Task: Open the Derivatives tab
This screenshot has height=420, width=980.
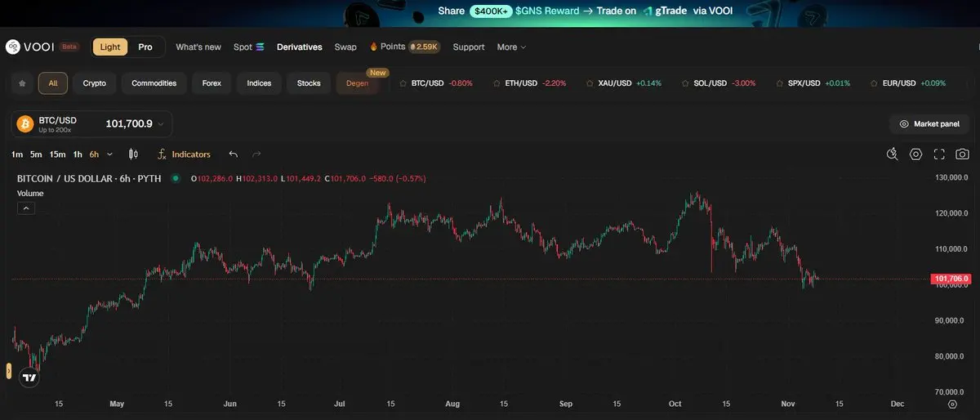Action: pos(300,47)
